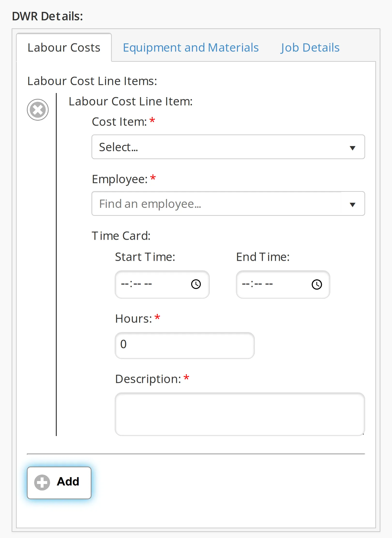The width and height of the screenshot is (392, 538).
Task: Click the clock icon in Start Time field
Action: click(196, 284)
